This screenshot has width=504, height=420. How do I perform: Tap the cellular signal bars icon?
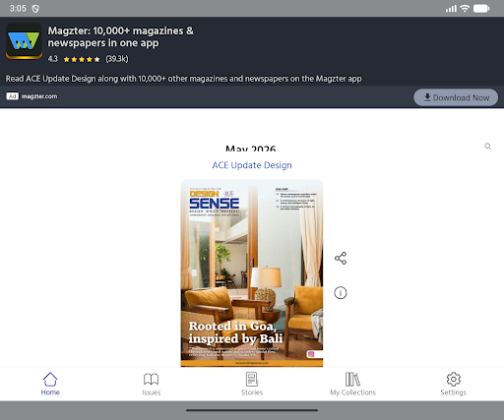pos(451,9)
